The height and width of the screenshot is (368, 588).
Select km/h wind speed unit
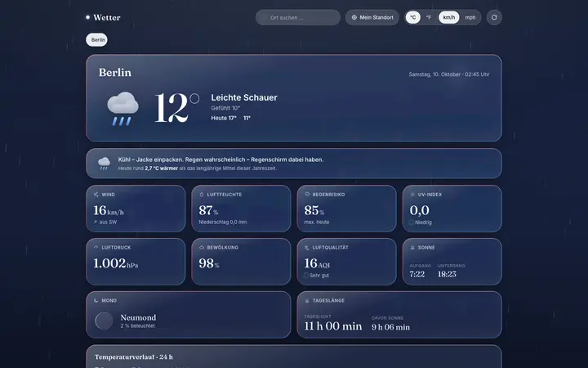(x=449, y=17)
